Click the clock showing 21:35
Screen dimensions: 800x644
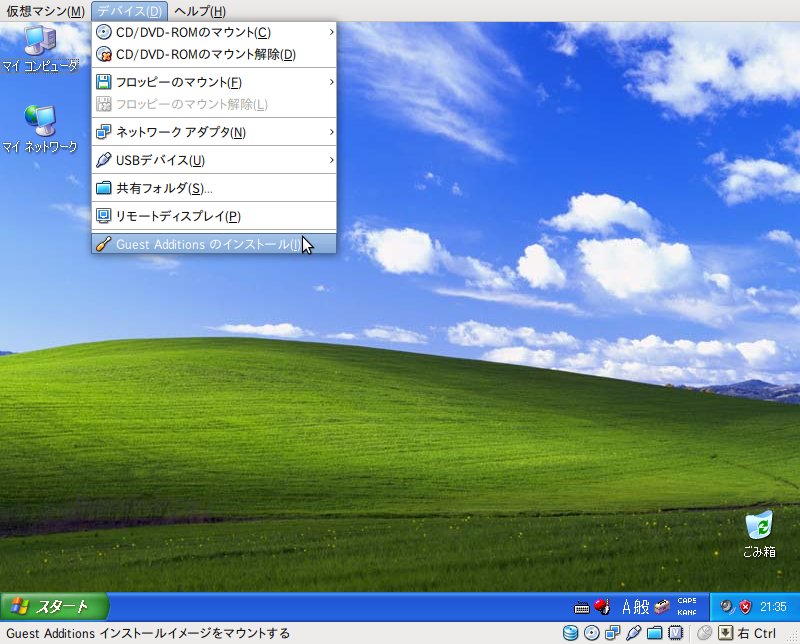coord(773,607)
